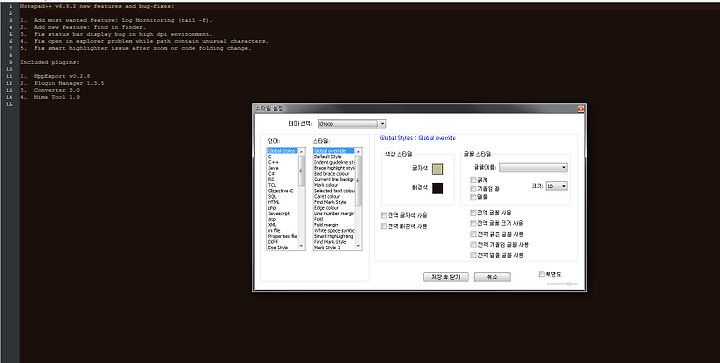Check the bold (굵게) font checkbox
Screen dimensions: 720x363
[473, 180]
